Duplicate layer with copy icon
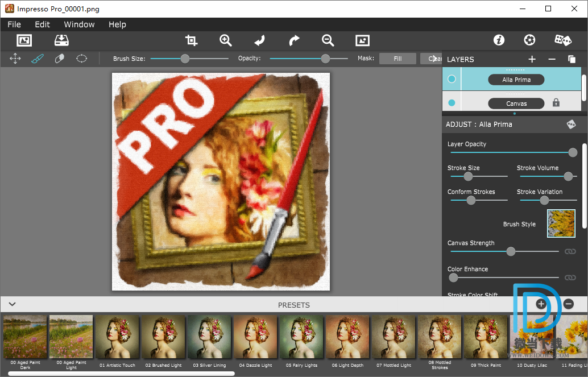Viewport: 588px width, 377px height. tap(572, 59)
